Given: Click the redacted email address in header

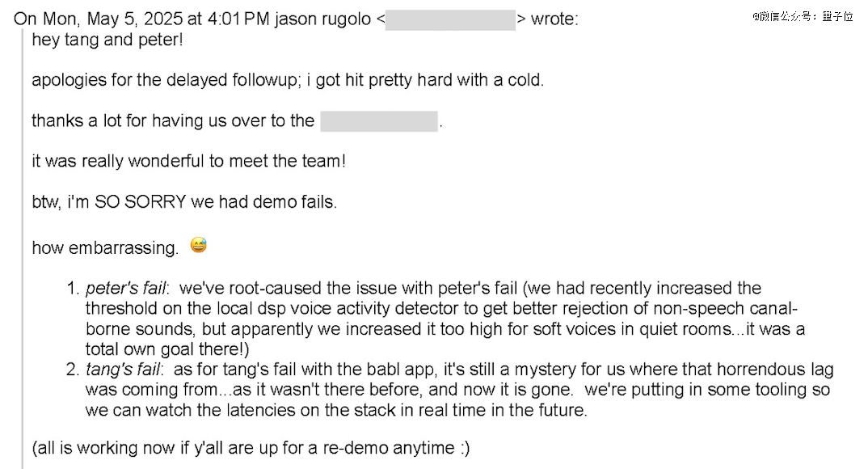Looking at the screenshot, I should tap(450, 19).
